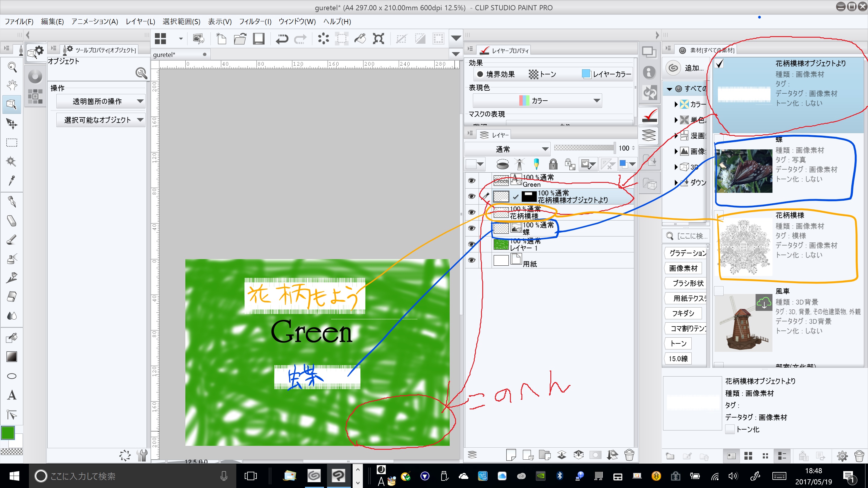Open the フィルター(I) menu
The image size is (868, 488).
tap(255, 22)
